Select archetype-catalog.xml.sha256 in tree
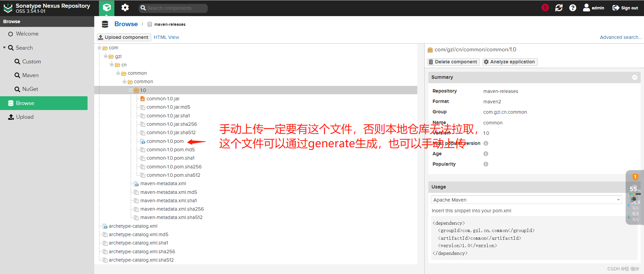Image resolution: width=644 pixels, height=274 pixels. [142, 252]
